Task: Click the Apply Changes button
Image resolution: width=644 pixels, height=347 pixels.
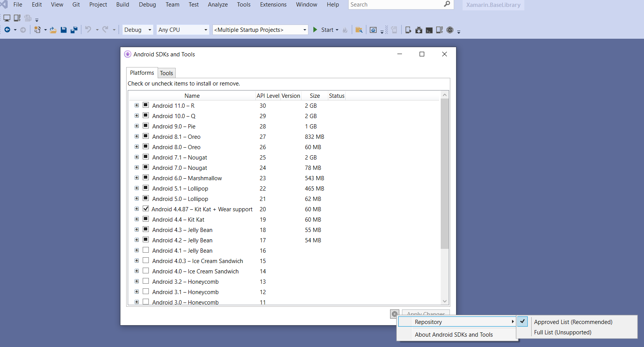Action: point(426,313)
